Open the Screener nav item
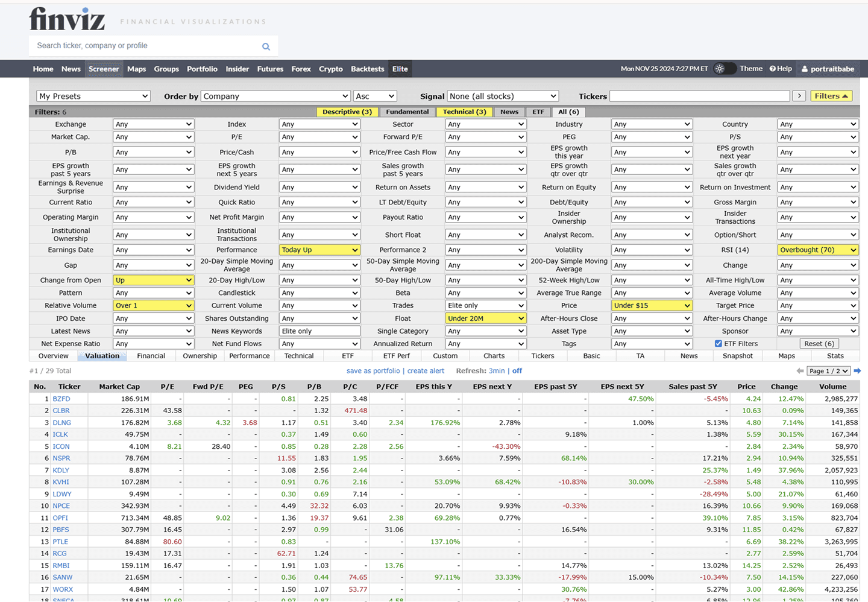The image size is (868, 602). pos(104,69)
